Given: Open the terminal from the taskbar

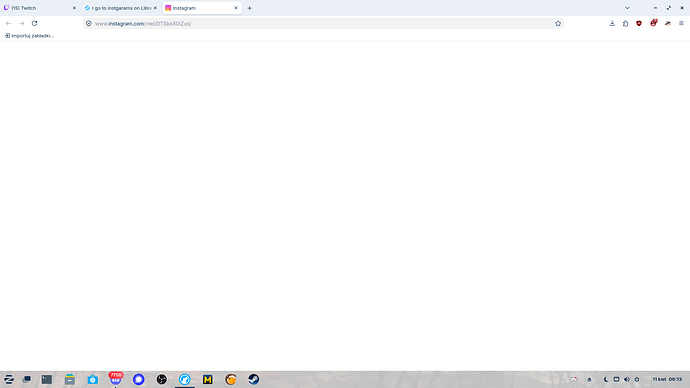Looking at the screenshot, I should (47, 379).
